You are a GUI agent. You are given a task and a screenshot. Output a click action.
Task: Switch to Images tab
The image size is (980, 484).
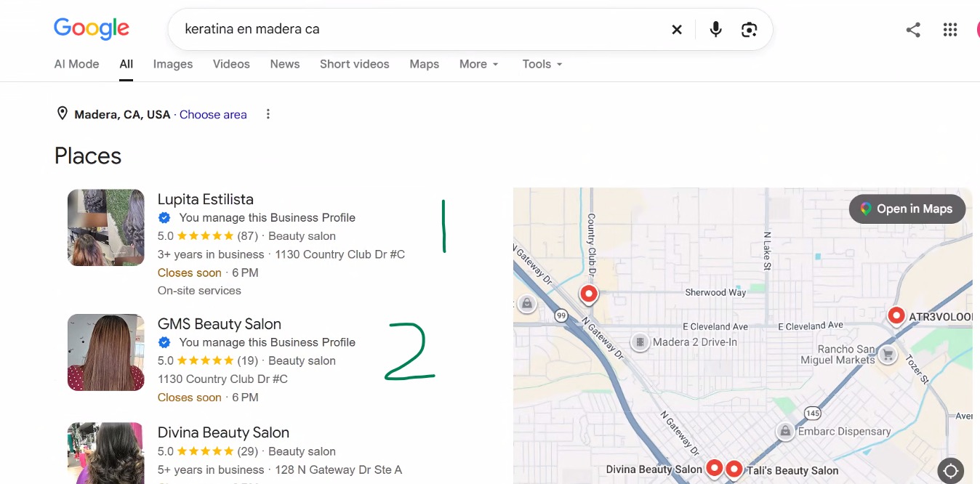click(173, 64)
